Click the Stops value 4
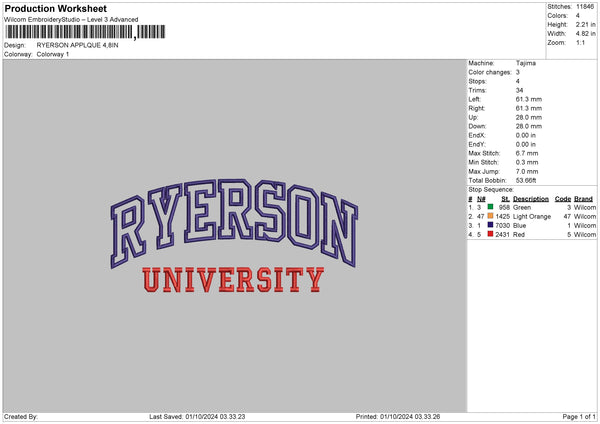 click(518, 81)
